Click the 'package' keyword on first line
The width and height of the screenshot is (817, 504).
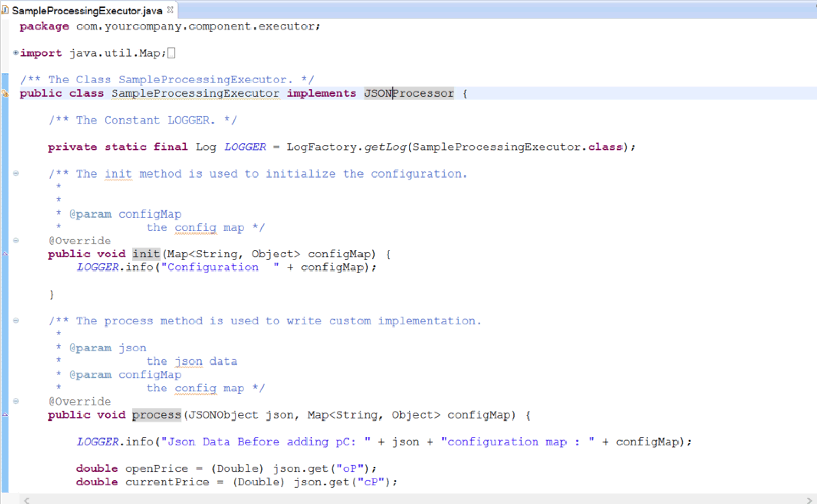coord(44,26)
